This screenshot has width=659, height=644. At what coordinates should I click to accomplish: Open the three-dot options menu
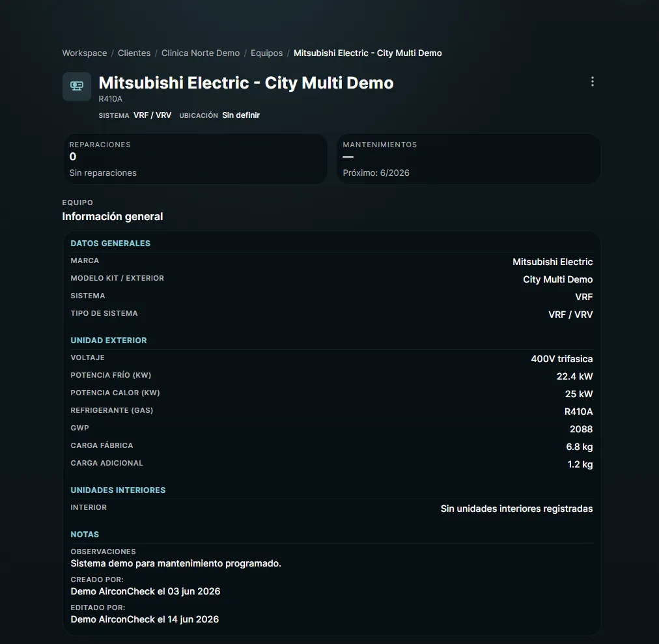click(592, 81)
